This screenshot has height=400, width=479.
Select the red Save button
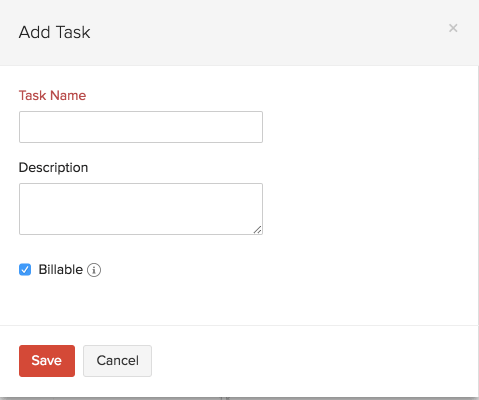pos(47,361)
